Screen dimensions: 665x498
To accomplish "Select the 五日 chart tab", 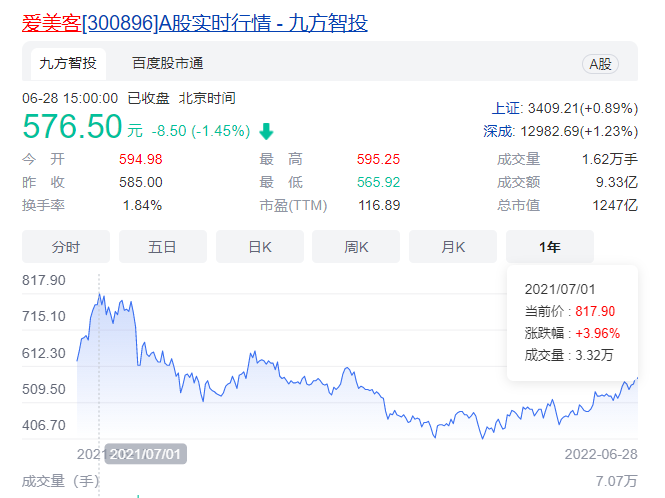I will tap(162, 246).
